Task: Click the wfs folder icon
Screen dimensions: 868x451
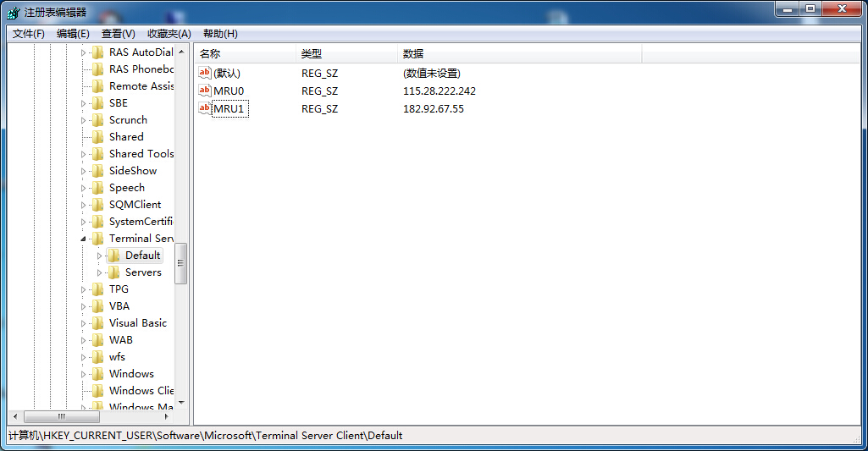Action: [98, 357]
